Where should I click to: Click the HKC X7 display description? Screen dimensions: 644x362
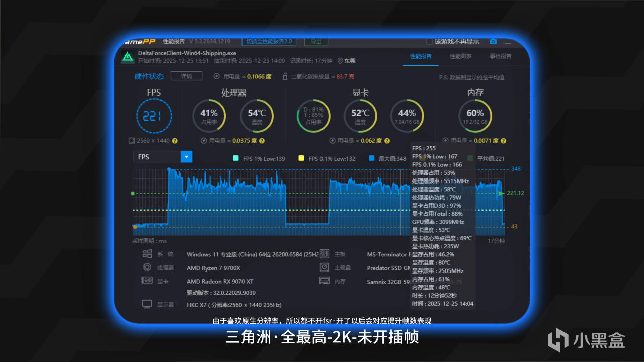(x=234, y=305)
